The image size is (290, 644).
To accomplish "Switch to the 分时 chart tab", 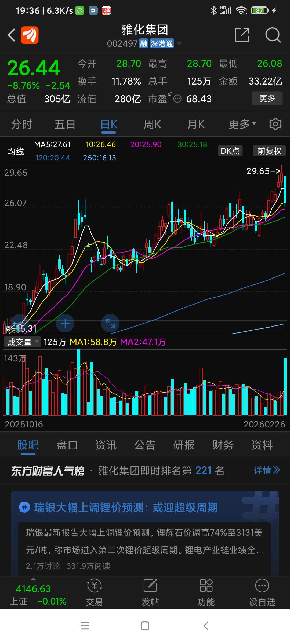I will click(x=22, y=124).
